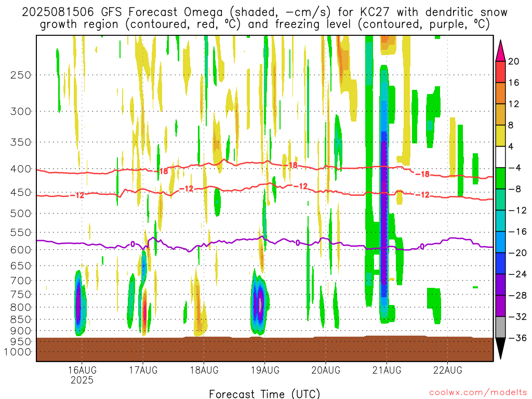Click the purple 0 freezing-level label near 17AUG
This screenshot has height=399, width=532.
pyautogui.click(x=132, y=244)
